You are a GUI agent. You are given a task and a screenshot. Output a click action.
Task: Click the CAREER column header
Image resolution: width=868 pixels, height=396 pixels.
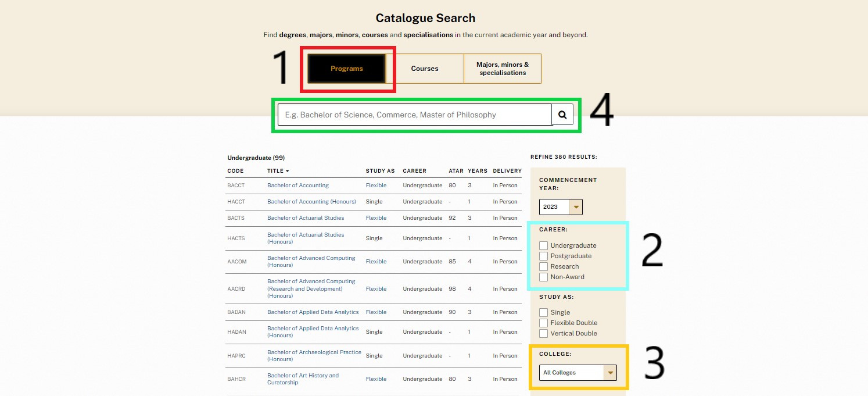tap(414, 171)
